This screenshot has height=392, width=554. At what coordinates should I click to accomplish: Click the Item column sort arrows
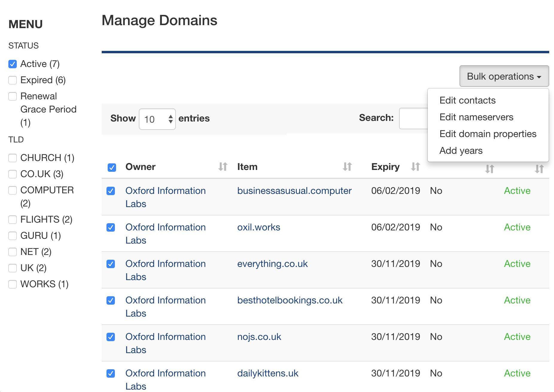[347, 167]
